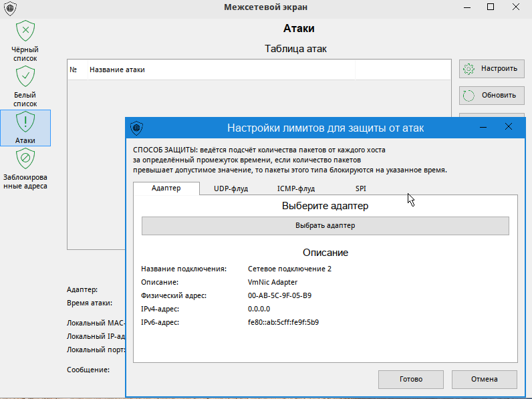Switch to the UDP-флуд tab

(231, 188)
